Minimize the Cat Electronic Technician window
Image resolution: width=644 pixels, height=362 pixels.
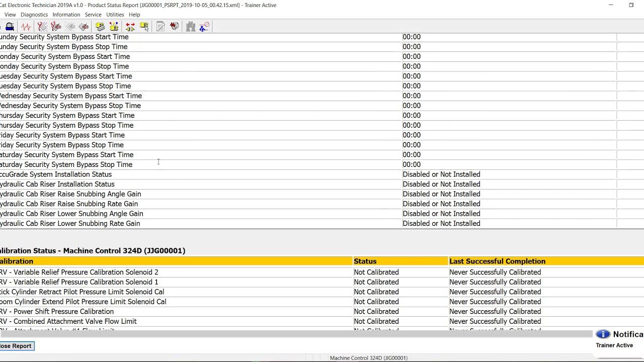point(611,5)
